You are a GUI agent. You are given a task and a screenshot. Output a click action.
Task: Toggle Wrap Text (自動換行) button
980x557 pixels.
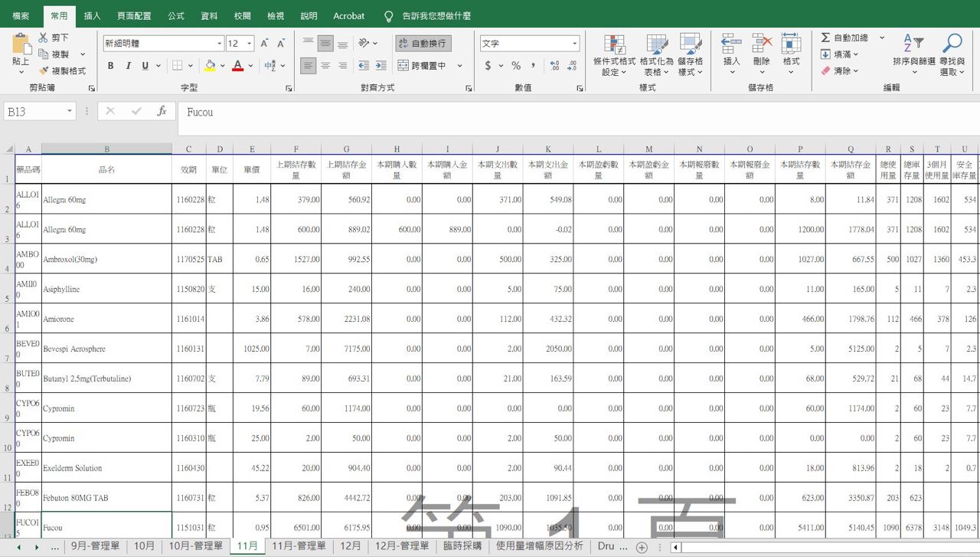click(422, 44)
